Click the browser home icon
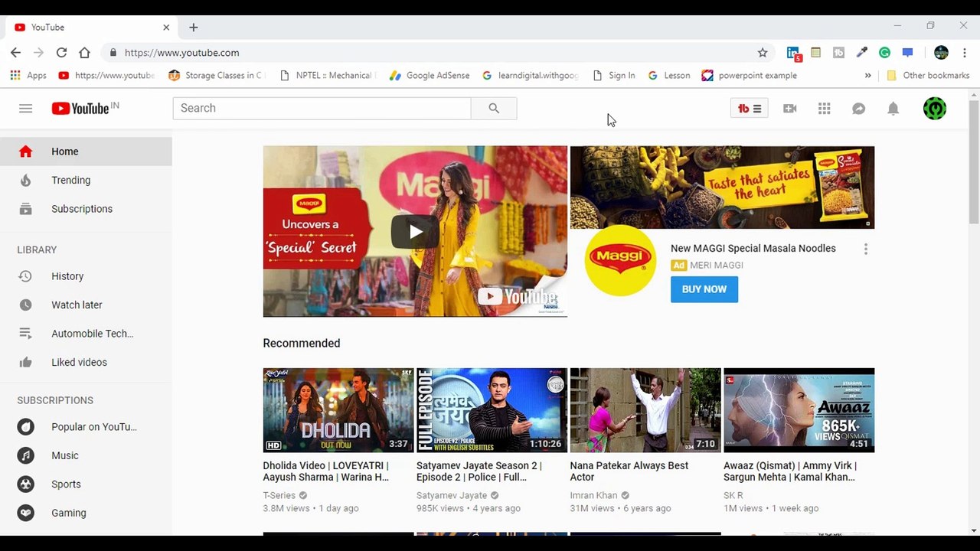 click(x=84, y=53)
